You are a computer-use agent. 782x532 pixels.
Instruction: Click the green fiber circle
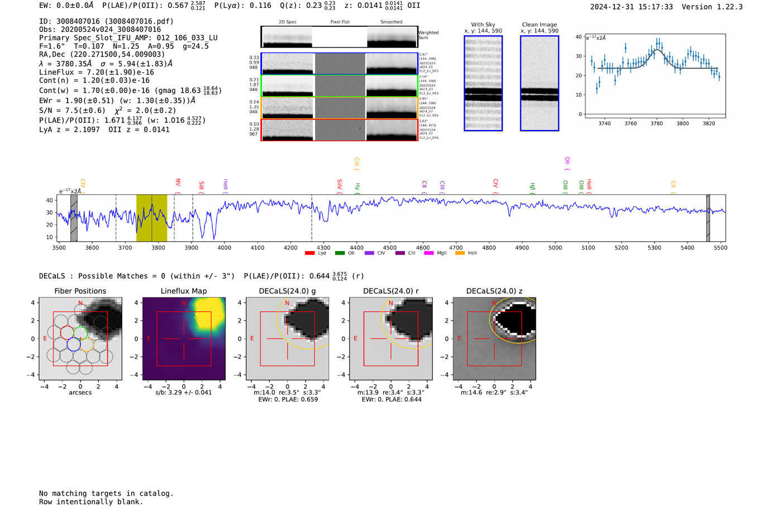coord(80,333)
